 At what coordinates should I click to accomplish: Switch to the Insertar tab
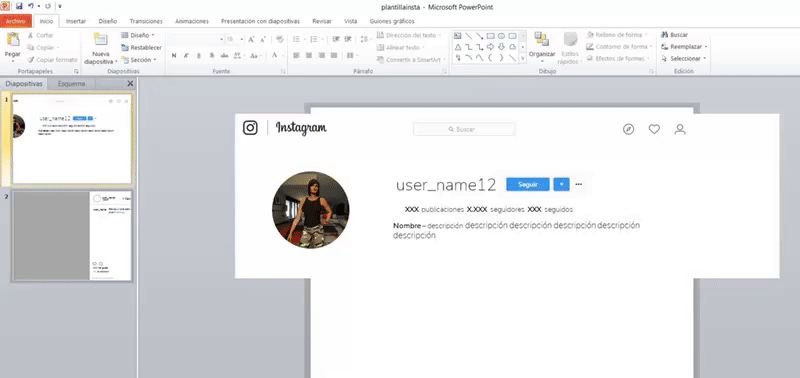76,21
